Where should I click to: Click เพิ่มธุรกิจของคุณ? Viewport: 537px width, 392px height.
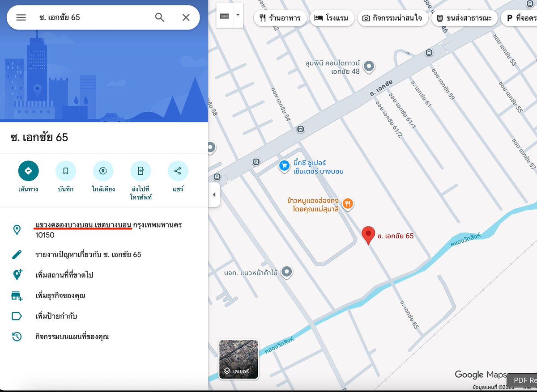click(60, 295)
